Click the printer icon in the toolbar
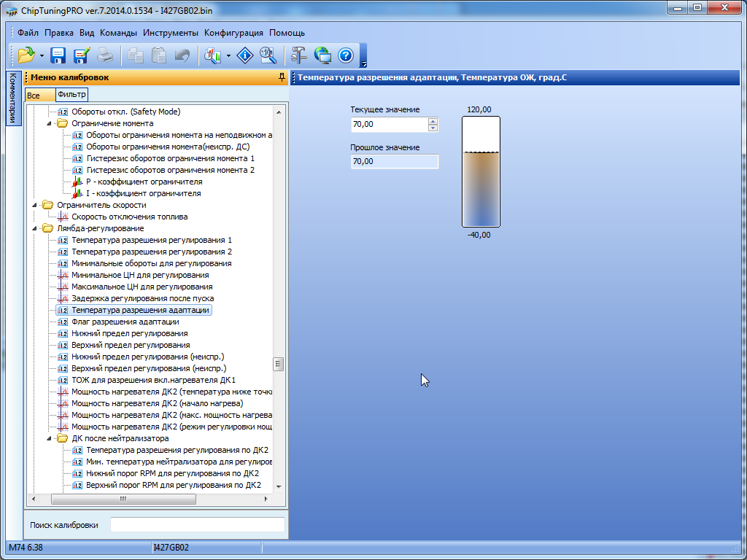This screenshot has width=747, height=560. click(x=105, y=55)
